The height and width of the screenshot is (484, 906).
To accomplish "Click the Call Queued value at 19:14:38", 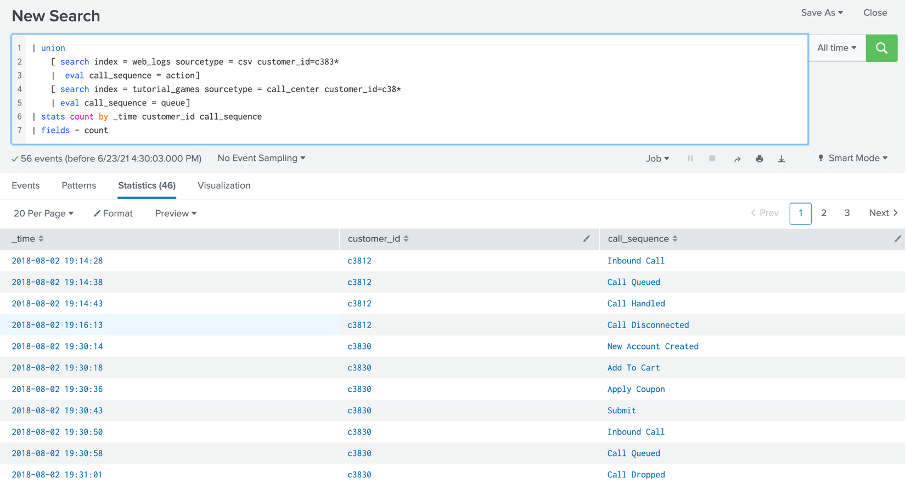I will pyautogui.click(x=633, y=282).
